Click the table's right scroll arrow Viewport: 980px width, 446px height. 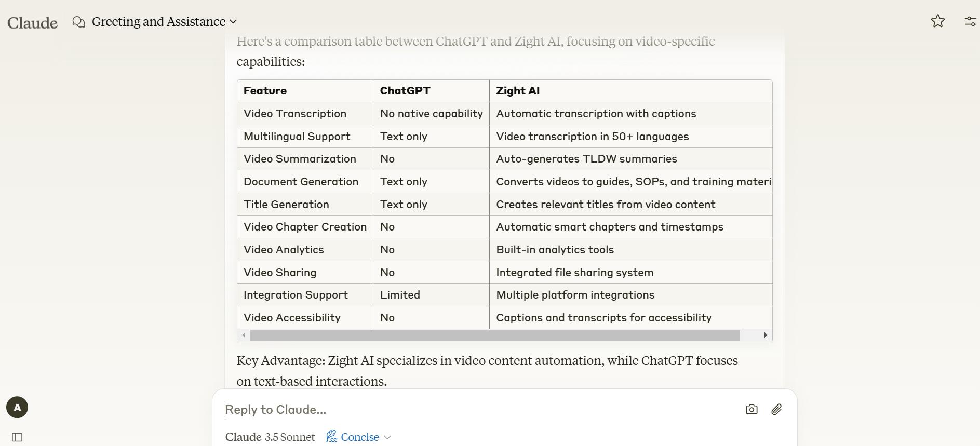(x=766, y=335)
